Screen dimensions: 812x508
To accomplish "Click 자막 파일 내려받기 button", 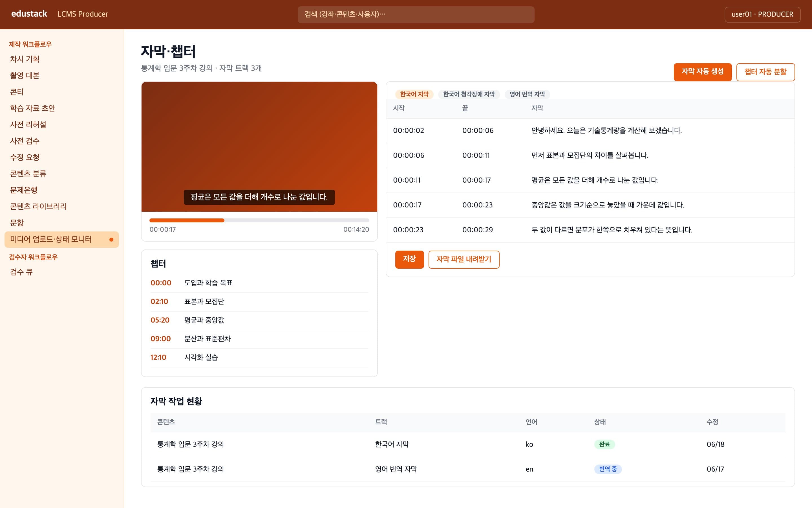I will [464, 259].
